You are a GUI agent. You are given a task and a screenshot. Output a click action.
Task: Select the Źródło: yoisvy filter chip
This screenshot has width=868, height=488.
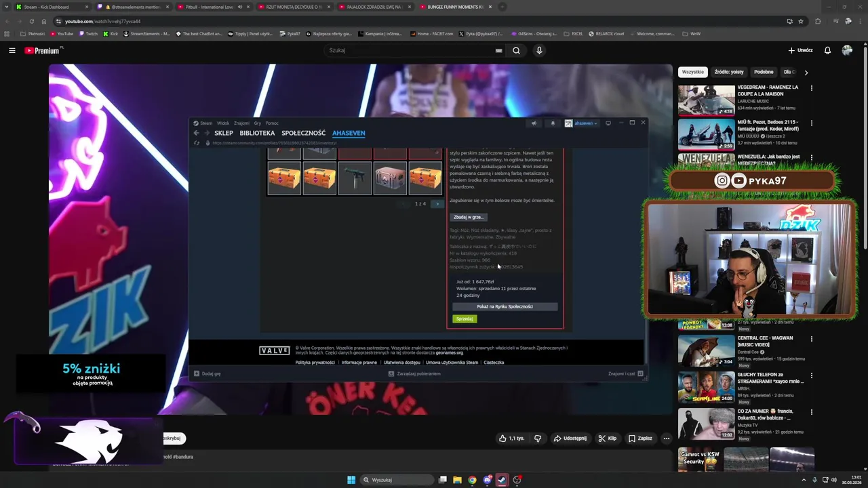[x=729, y=72]
